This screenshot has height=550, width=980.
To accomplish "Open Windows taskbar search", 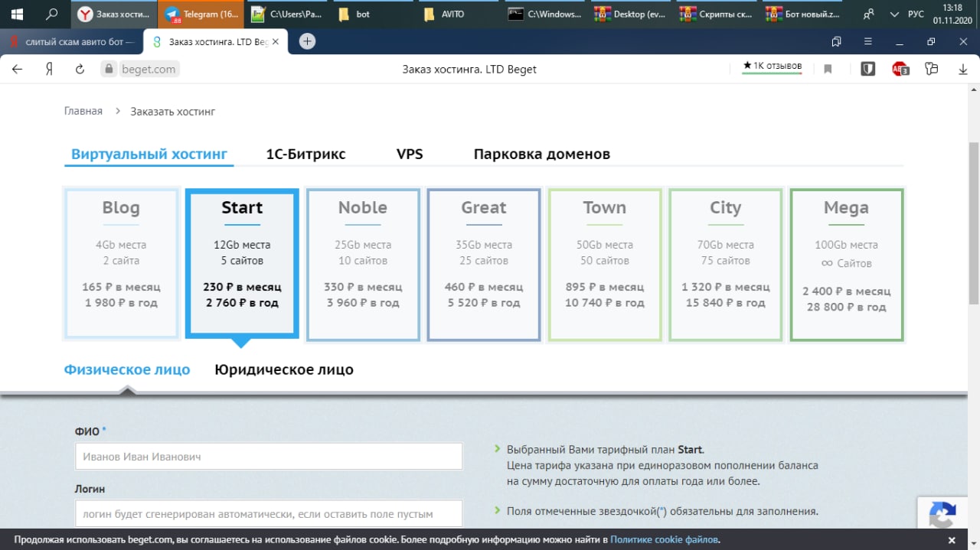I will tap(51, 14).
